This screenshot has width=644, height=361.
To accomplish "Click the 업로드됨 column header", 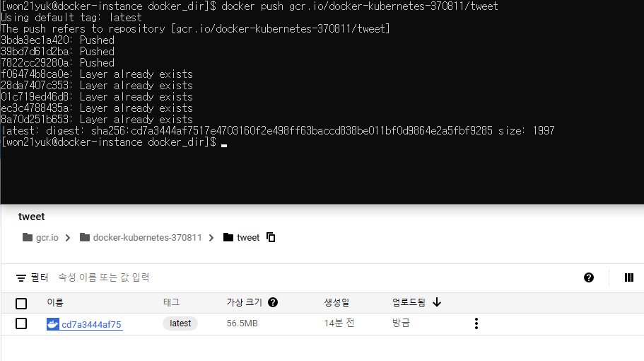I will point(409,302).
